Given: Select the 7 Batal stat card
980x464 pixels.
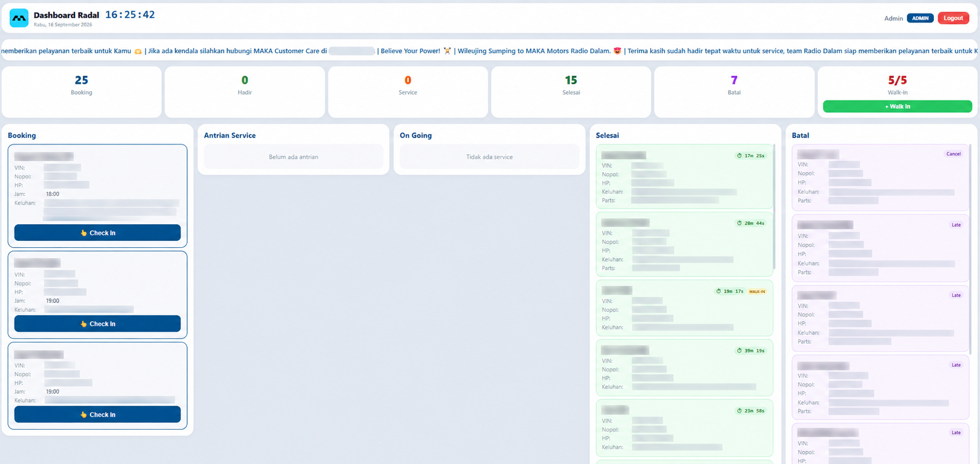Looking at the screenshot, I should coord(734,92).
